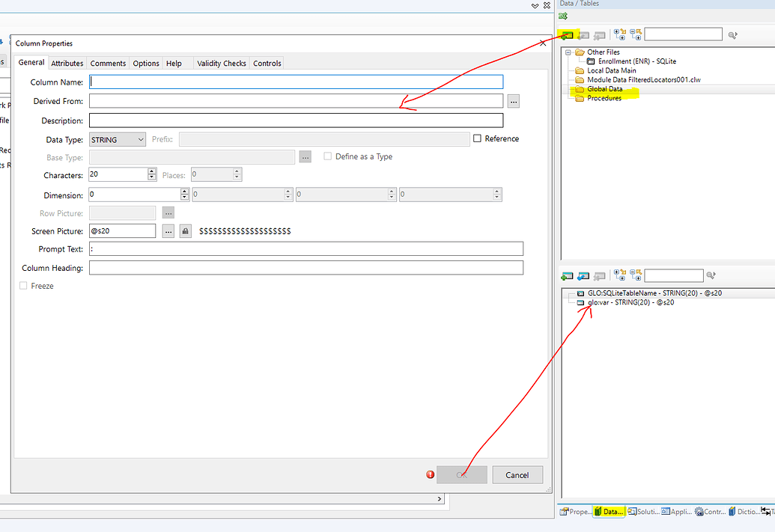
Task: Switch to the Attributes tab
Action: pos(67,63)
